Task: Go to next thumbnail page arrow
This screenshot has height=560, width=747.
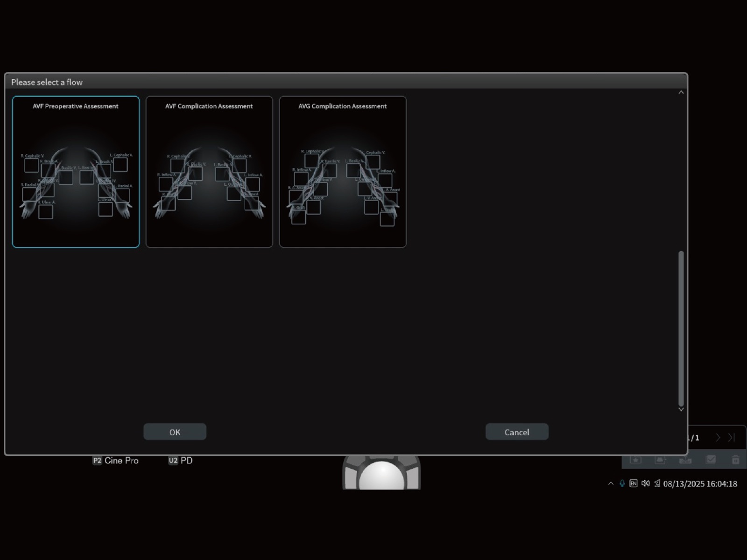Action: pos(718,438)
